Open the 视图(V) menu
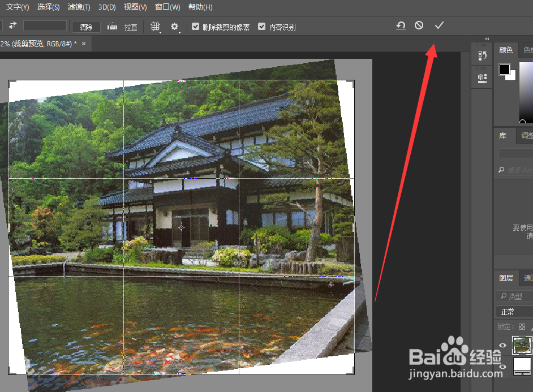533x392 pixels. point(135,7)
